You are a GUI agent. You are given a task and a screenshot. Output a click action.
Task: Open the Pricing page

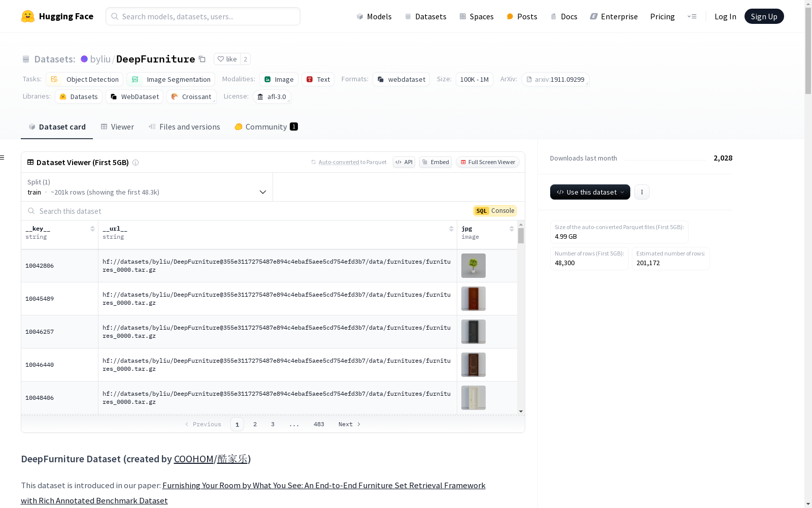pyautogui.click(x=662, y=16)
